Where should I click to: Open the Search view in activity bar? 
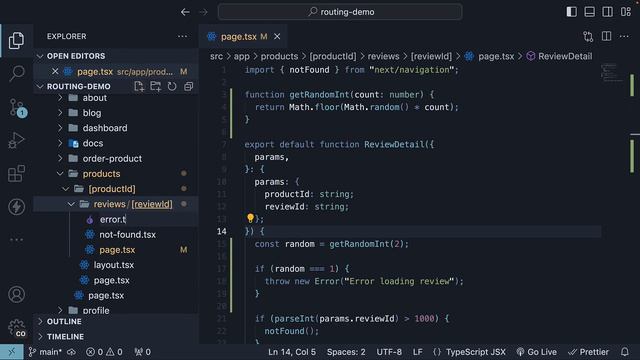coord(16,73)
